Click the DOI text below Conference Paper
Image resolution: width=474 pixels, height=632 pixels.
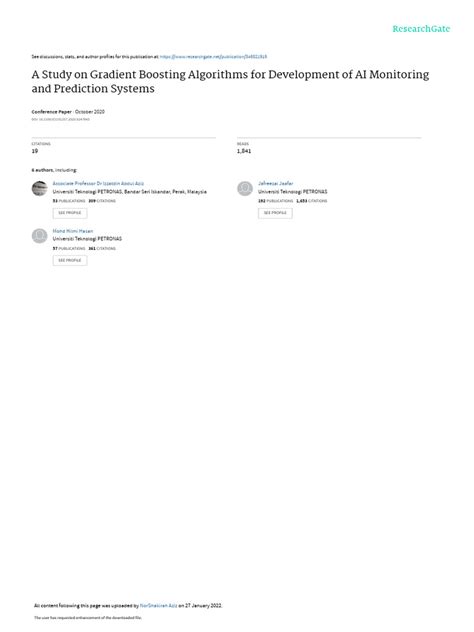[x=60, y=119]
